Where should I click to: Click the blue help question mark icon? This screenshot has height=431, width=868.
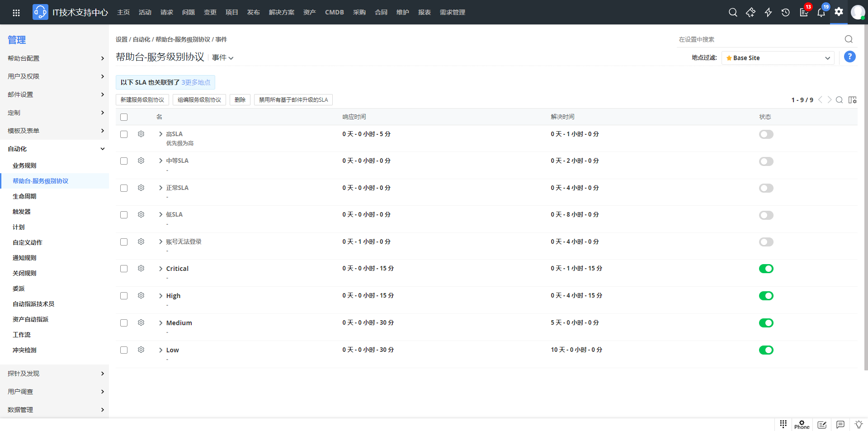(850, 57)
